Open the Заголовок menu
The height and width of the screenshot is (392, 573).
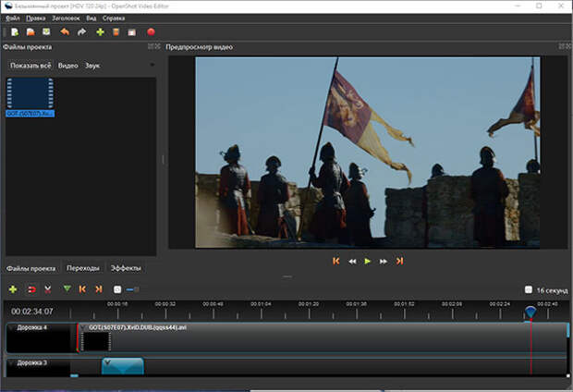click(66, 18)
